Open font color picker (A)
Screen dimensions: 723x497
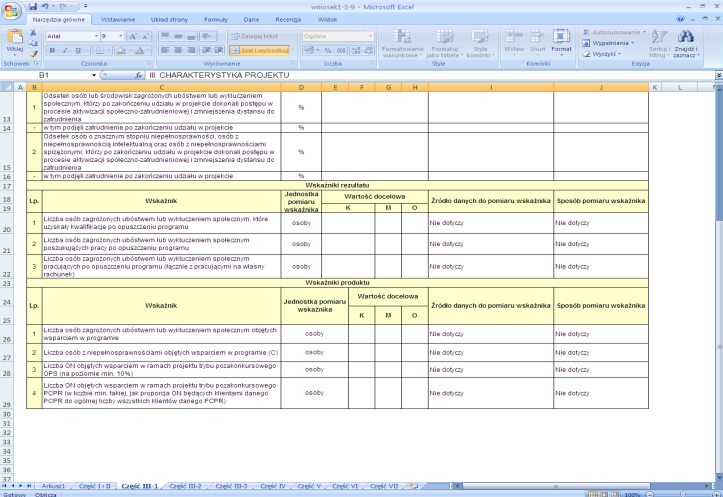(139, 50)
